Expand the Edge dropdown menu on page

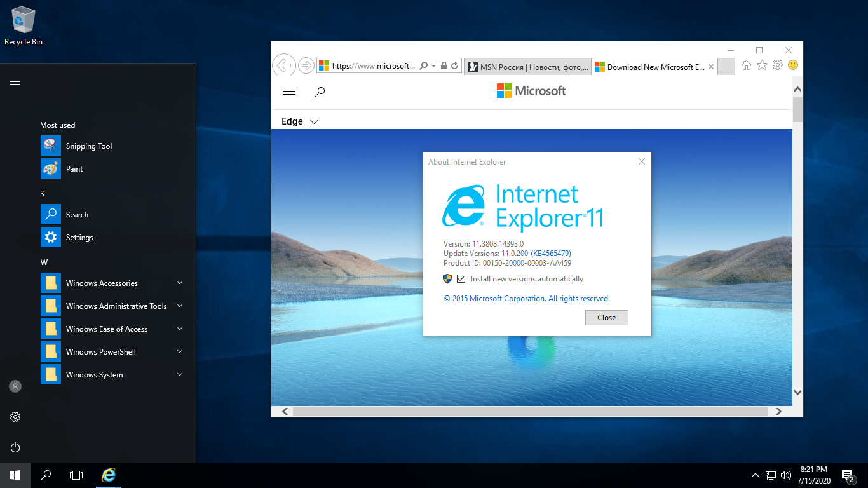(x=300, y=121)
